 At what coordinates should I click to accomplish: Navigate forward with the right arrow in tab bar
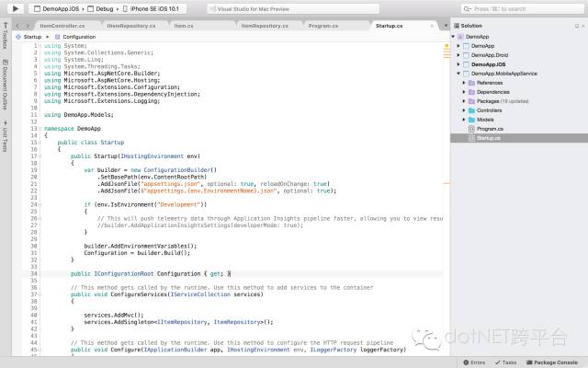coord(27,26)
